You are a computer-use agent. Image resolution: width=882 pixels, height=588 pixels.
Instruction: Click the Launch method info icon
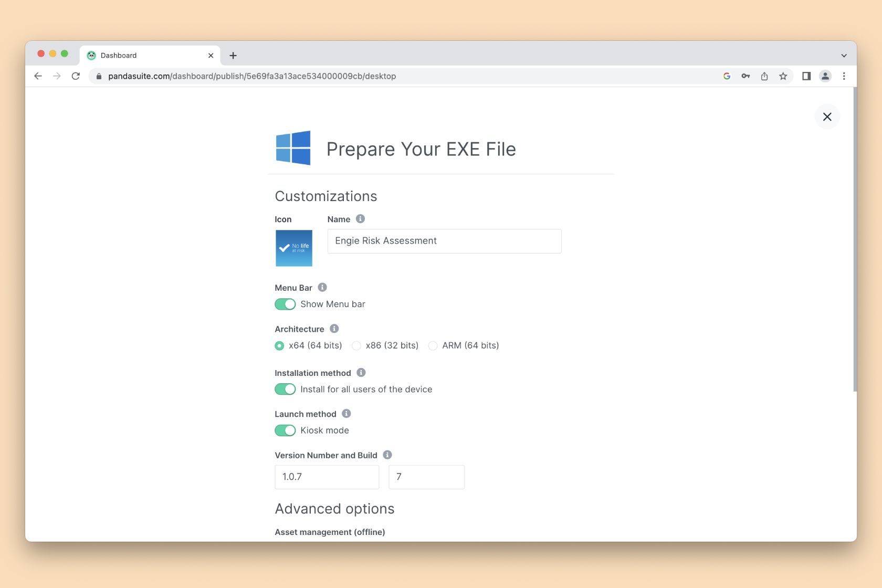[346, 414]
